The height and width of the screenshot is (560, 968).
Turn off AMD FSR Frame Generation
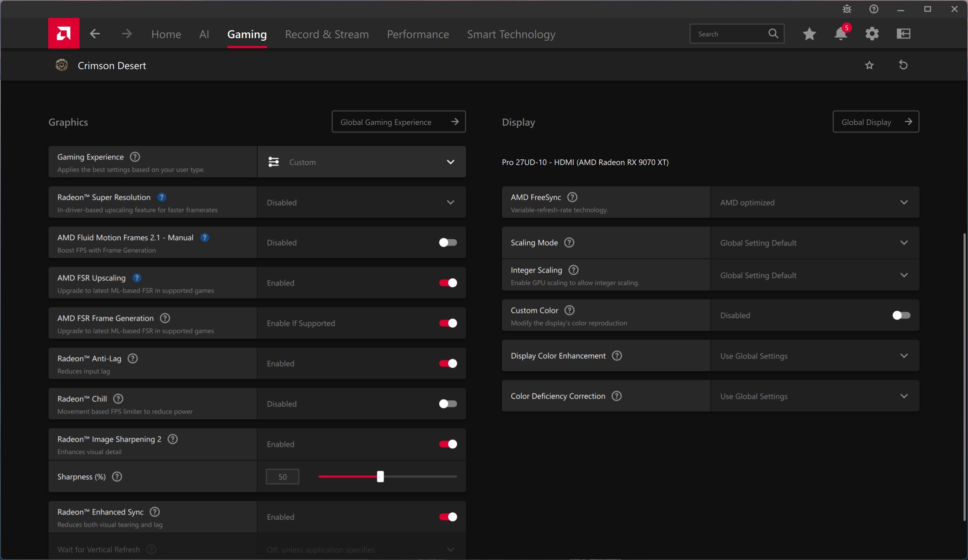click(x=448, y=323)
